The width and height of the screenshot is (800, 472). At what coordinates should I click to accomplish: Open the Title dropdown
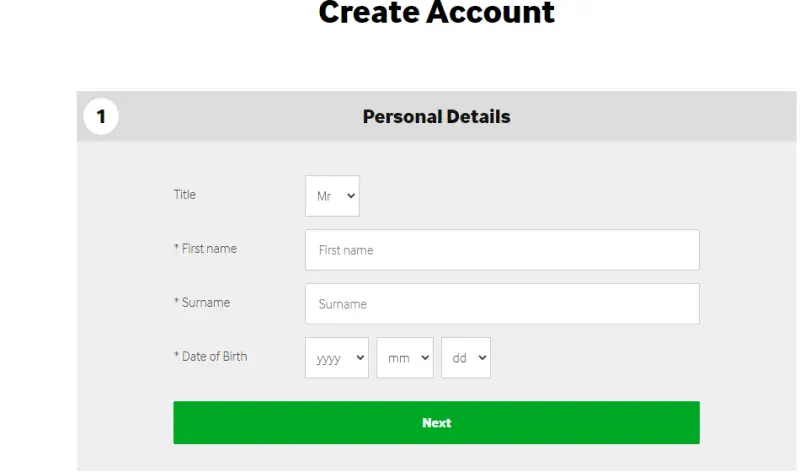point(332,196)
